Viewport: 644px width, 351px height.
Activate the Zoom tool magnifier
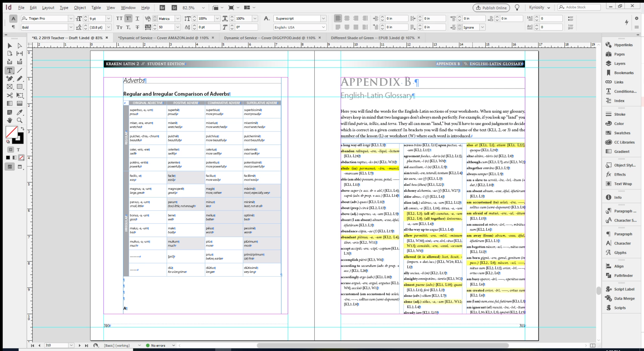click(x=20, y=120)
